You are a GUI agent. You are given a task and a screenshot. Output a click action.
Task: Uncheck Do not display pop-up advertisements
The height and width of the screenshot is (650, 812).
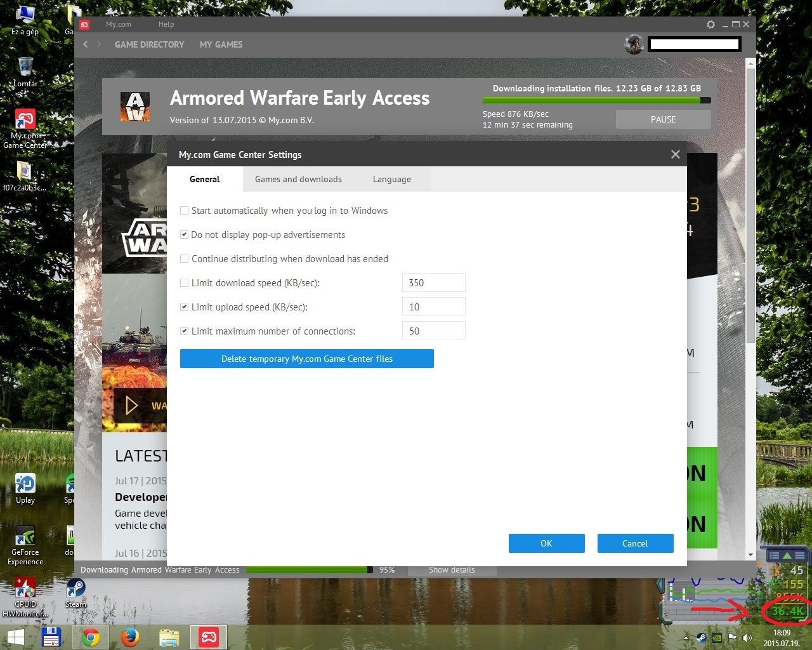184,235
